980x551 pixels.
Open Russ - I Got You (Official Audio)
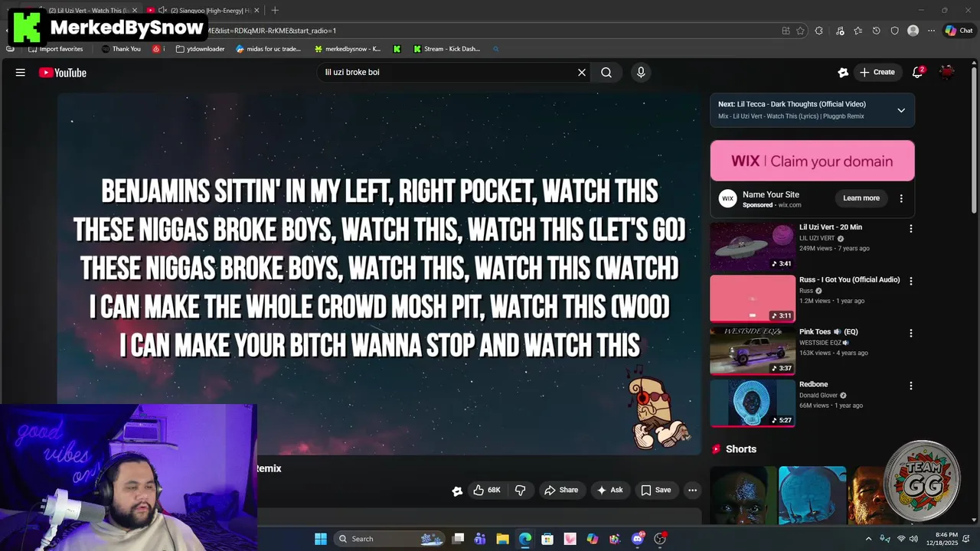850,280
